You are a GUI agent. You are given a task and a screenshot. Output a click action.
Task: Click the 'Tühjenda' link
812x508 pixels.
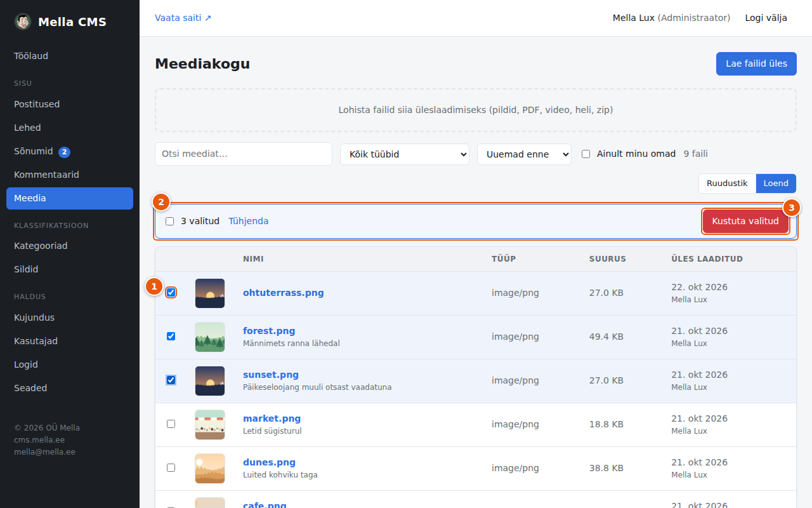pos(249,222)
